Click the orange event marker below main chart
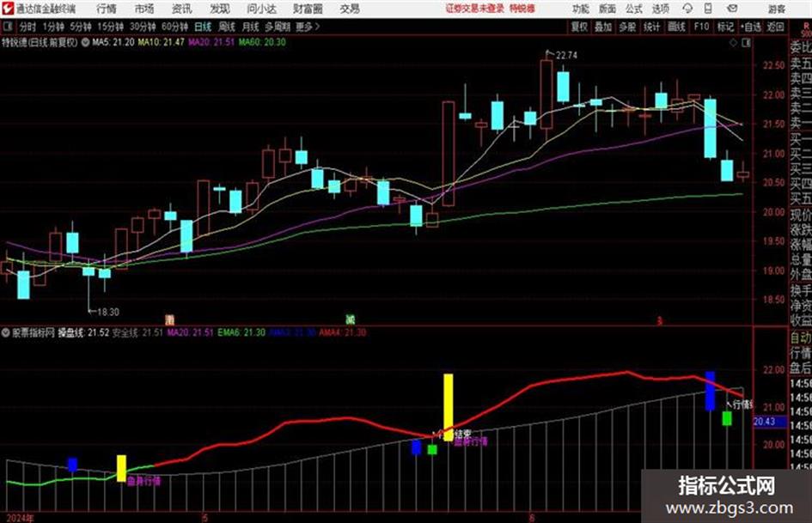 click(169, 319)
